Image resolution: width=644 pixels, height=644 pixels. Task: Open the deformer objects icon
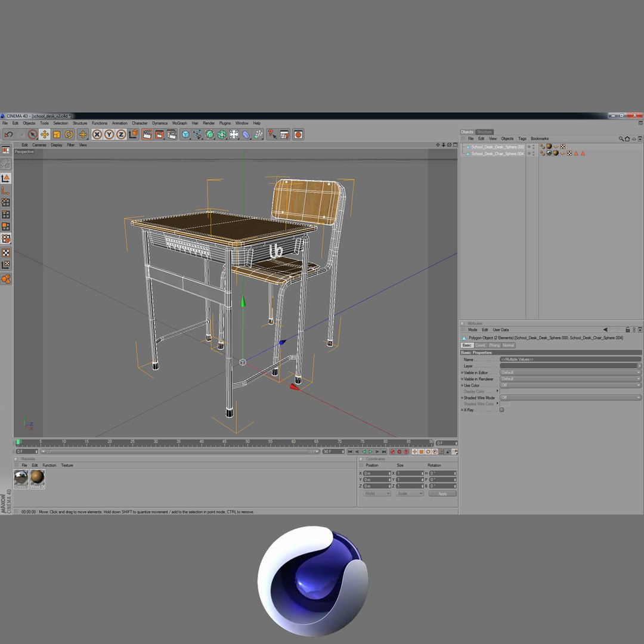click(x=246, y=134)
